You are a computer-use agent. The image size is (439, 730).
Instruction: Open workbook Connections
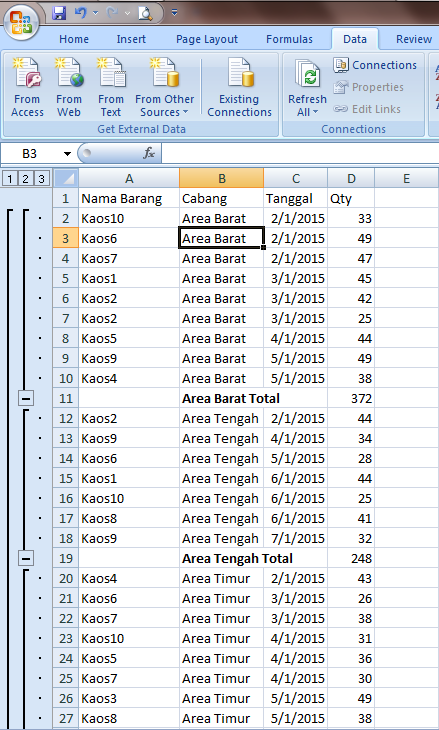point(375,65)
